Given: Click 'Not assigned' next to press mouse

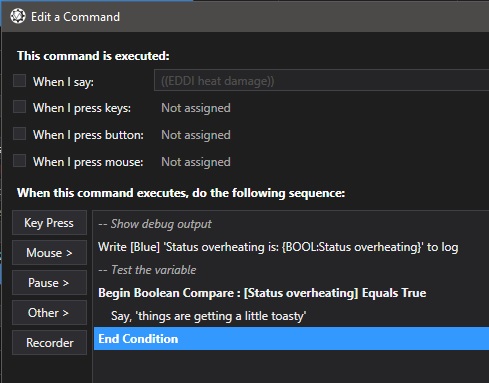Looking at the screenshot, I should (x=196, y=162).
